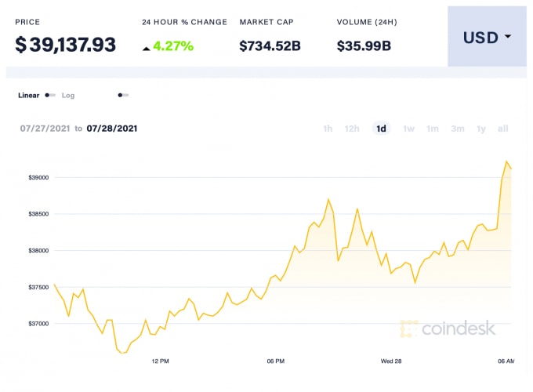Toggle the unlabeled switch beside Log
Viewport: 533px width, 392px height.
pyautogui.click(x=123, y=95)
